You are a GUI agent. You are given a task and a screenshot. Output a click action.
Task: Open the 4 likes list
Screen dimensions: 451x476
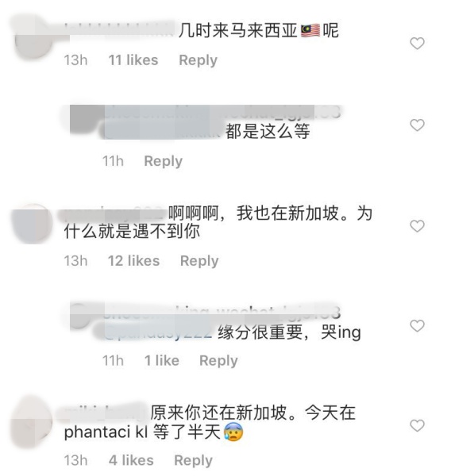tap(131, 460)
